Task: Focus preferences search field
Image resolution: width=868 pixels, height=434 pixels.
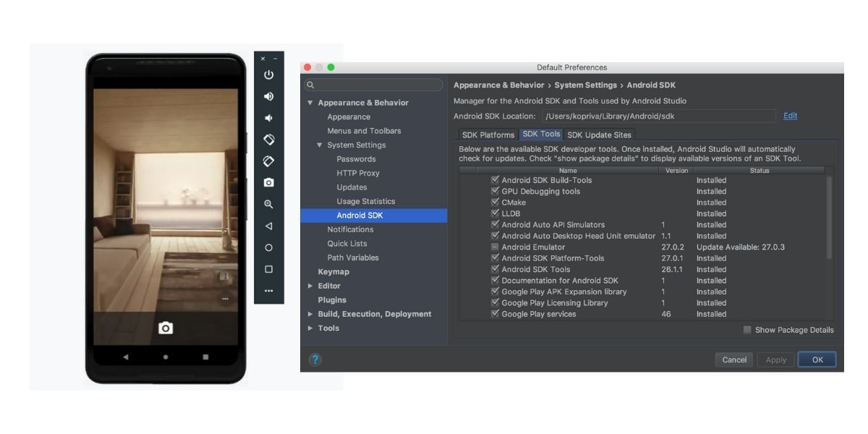Action: click(x=373, y=85)
